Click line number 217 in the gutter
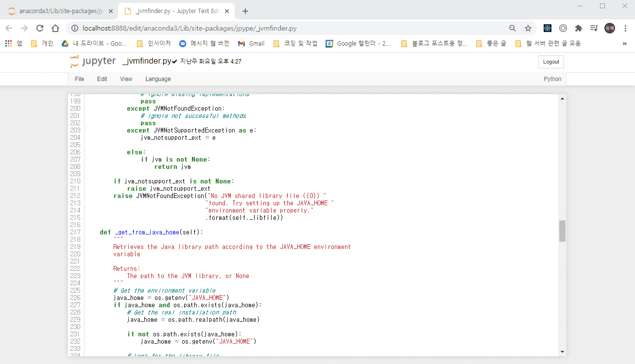Image resolution: width=635 pixels, height=364 pixels. [75, 232]
